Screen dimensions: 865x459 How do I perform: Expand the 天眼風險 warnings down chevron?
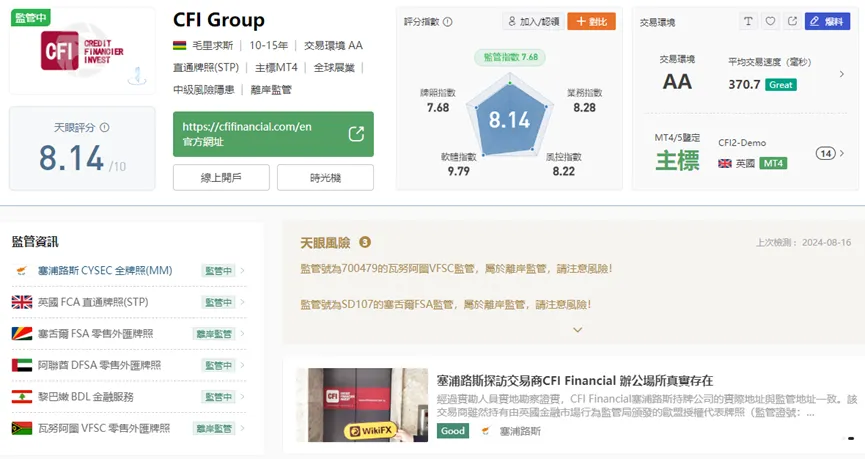(578, 330)
